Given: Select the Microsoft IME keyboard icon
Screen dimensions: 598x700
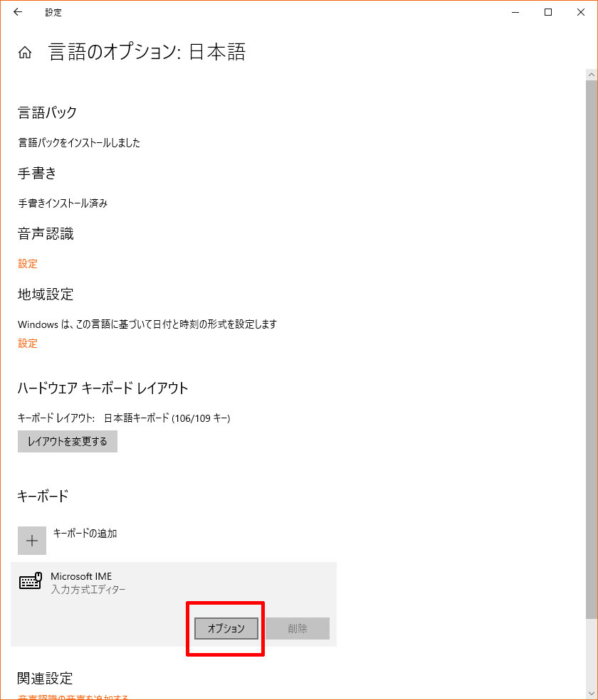Looking at the screenshot, I should click(31, 581).
